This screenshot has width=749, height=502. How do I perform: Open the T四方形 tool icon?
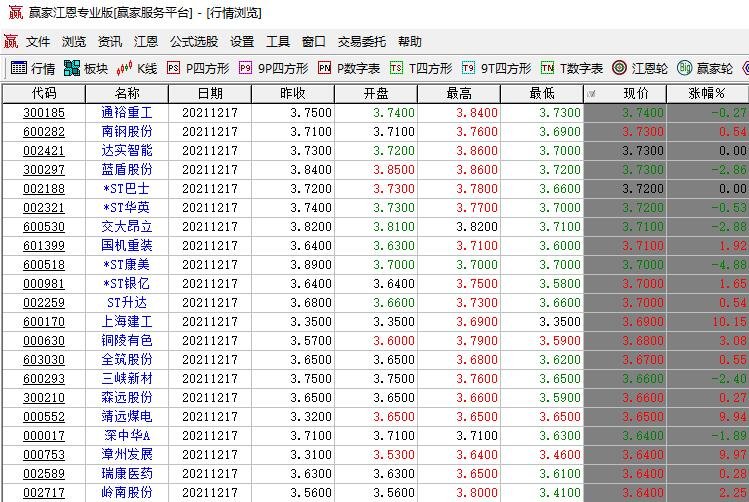pyautogui.click(x=396, y=68)
